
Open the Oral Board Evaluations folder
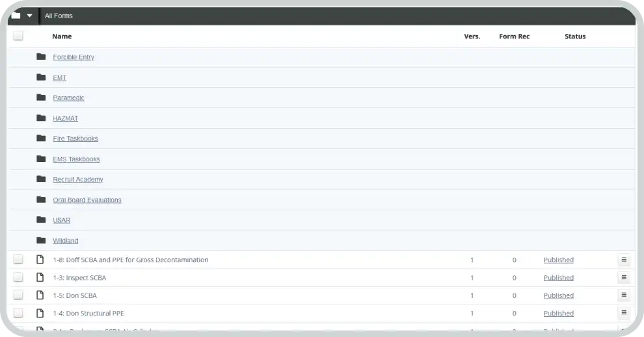coord(87,200)
